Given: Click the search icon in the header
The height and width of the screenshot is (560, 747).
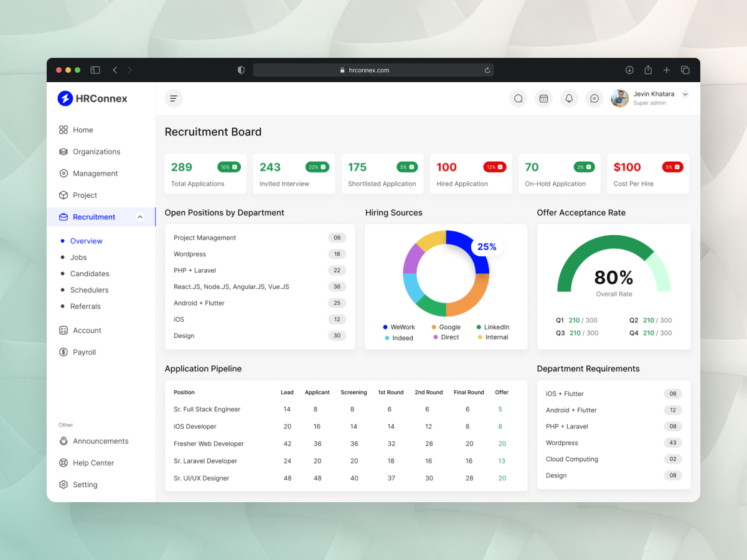Looking at the screenshot, I should click(x=518, y=98).
